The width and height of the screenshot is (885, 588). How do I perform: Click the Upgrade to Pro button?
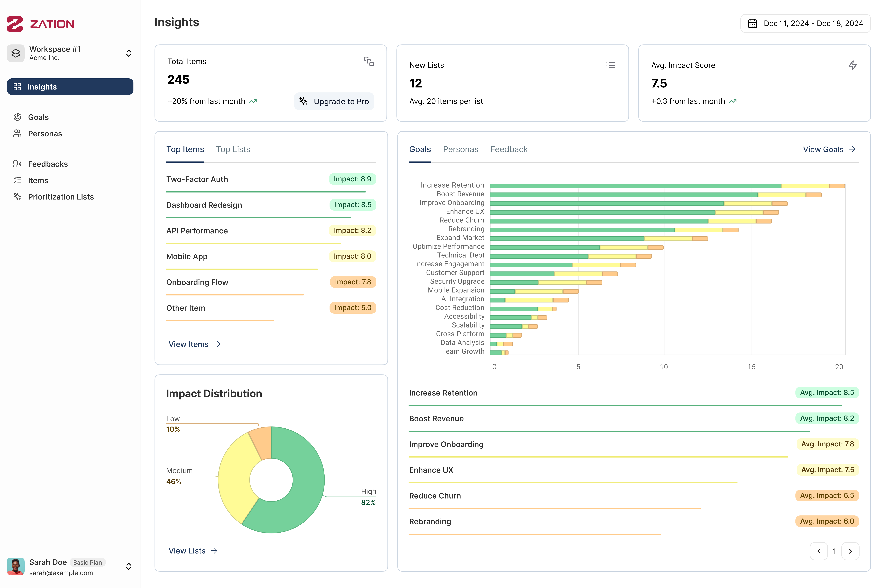coord(334,101)
